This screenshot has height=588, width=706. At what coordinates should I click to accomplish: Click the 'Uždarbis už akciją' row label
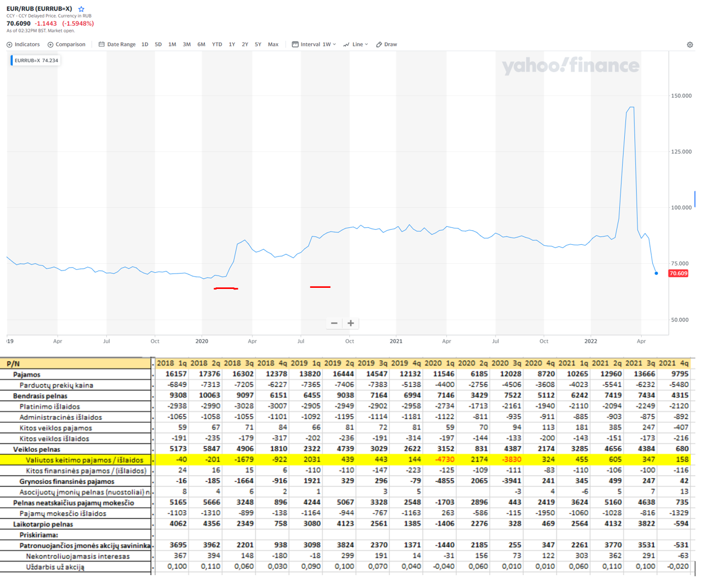55,567
